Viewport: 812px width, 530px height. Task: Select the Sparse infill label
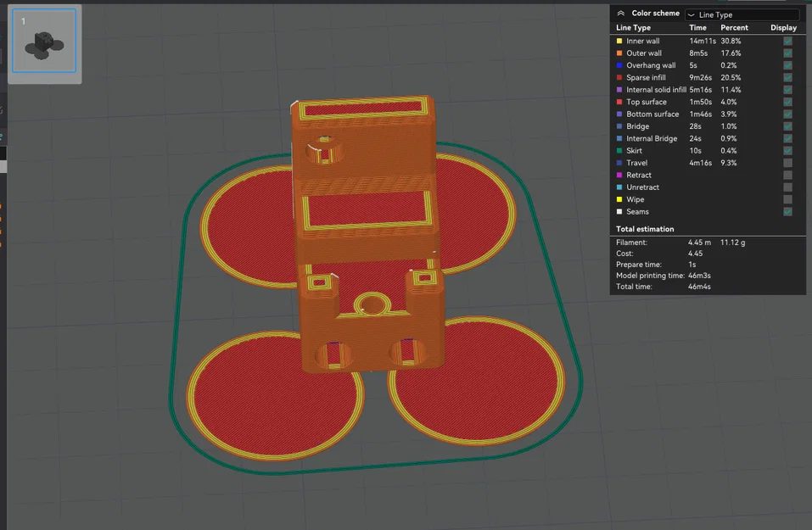(646, 77)
